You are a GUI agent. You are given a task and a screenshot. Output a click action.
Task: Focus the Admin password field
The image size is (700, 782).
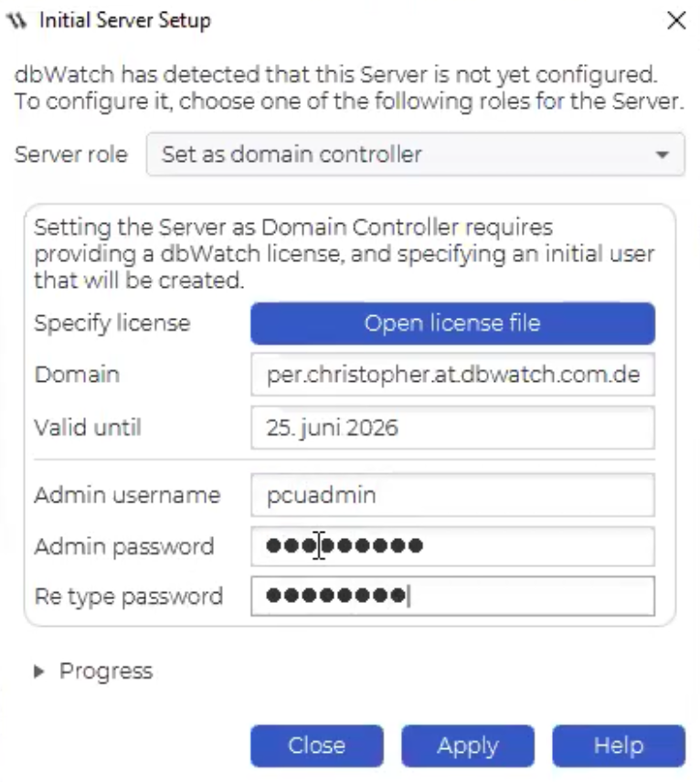[x=452, y=546]
